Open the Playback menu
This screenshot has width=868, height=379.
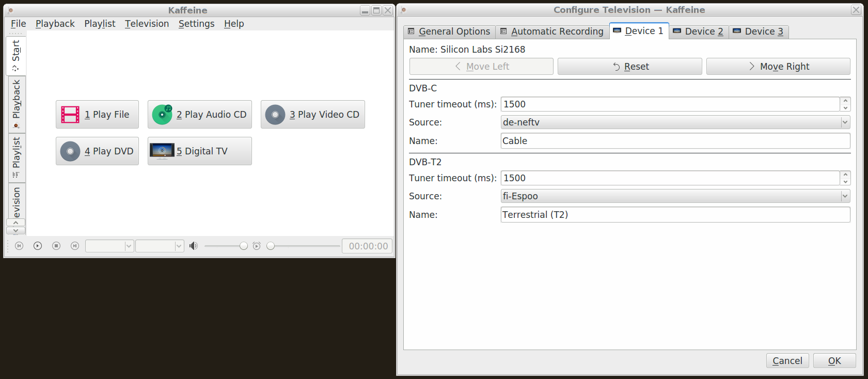coord(55,24)
